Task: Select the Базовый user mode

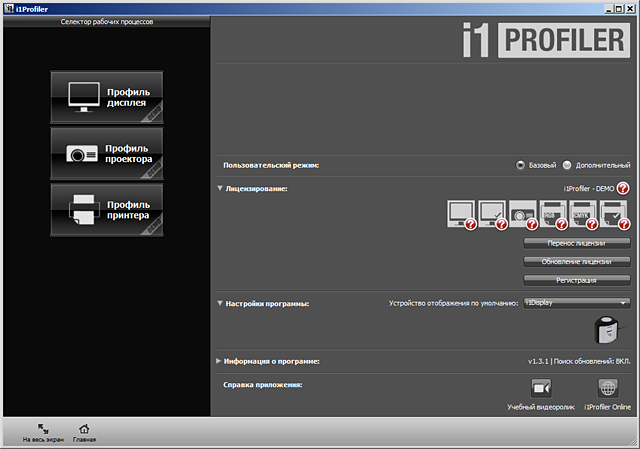Action: pos(521,165)
